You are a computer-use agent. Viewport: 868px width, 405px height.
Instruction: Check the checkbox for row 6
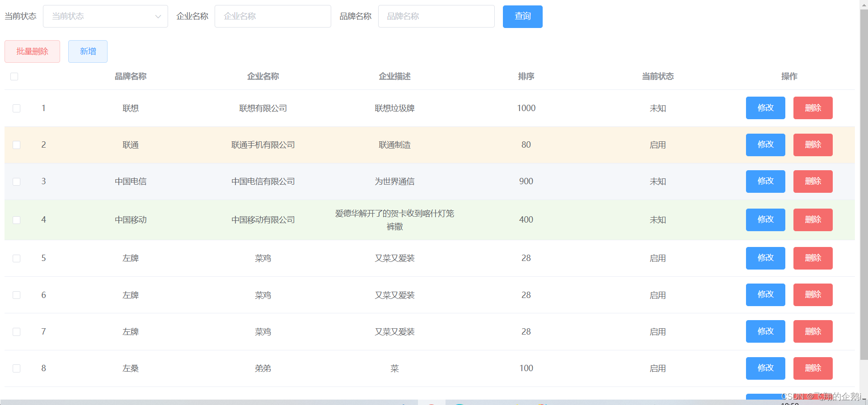[x=17, y=295]
